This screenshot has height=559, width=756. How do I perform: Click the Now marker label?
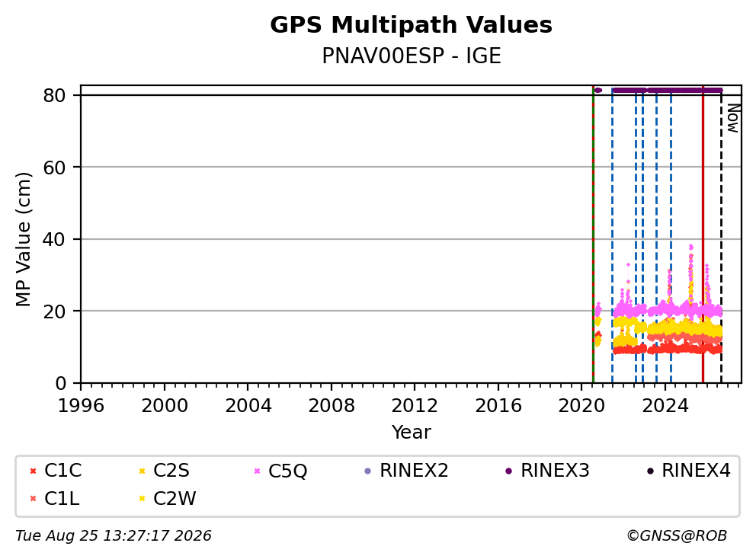pyautogui.click(x=733, y=118)
